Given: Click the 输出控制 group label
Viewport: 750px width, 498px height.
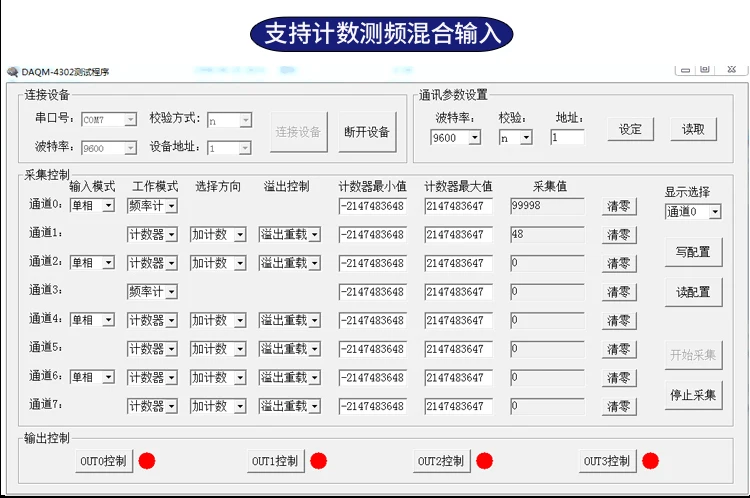Looking at the screenshot, I should (x=47, y=438).
